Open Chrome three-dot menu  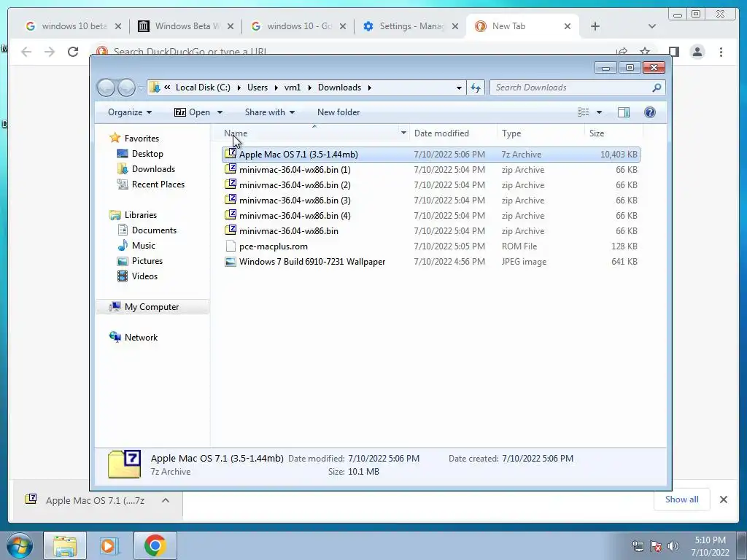721,52
